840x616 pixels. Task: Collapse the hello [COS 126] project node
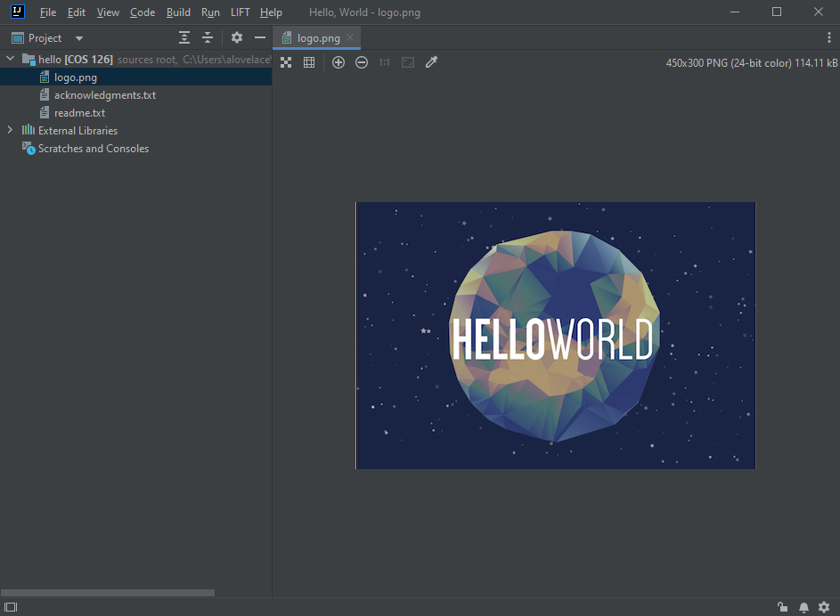click(x=9, y=58)
